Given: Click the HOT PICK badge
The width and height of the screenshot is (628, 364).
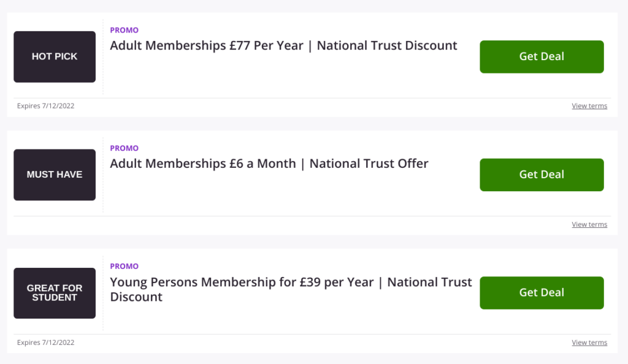Looking at the screenshot, I should tap(55, 57).
